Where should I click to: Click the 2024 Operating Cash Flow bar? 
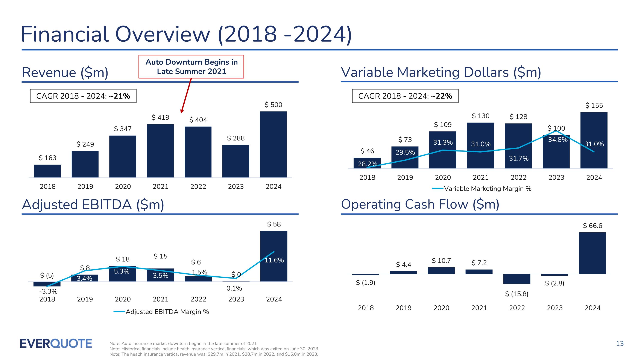[x=592, y=253]
